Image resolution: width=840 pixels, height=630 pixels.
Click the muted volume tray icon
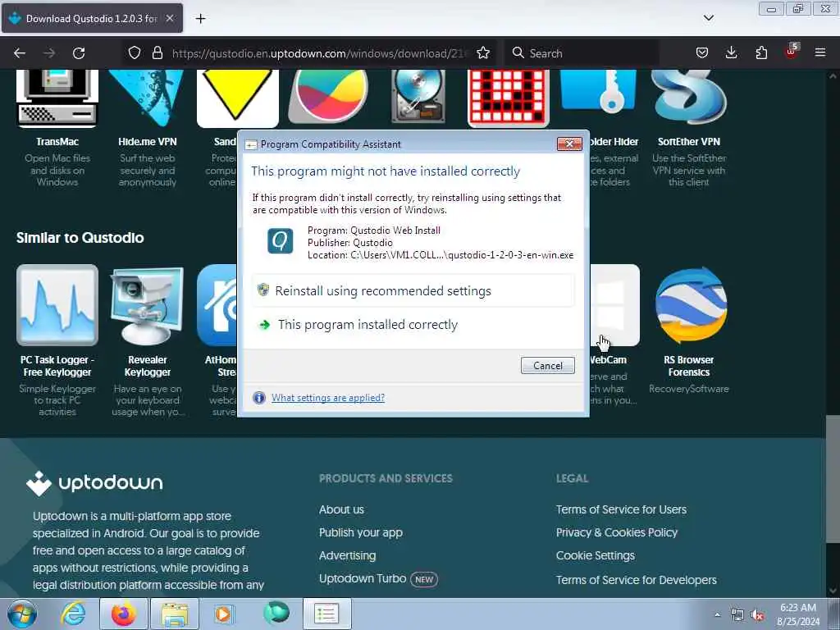(757, 615)
